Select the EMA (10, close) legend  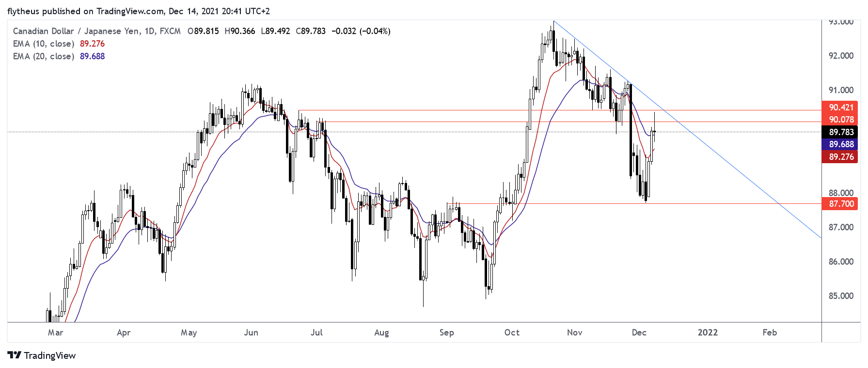click(44, 44)
